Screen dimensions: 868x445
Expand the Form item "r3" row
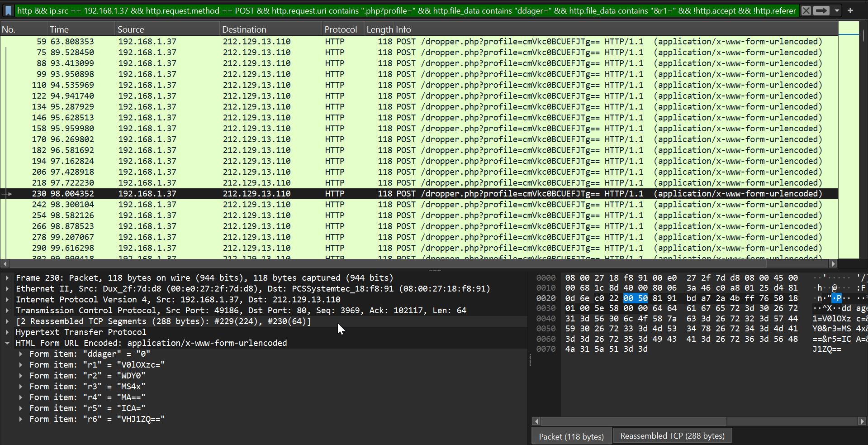tap(21, 387)
